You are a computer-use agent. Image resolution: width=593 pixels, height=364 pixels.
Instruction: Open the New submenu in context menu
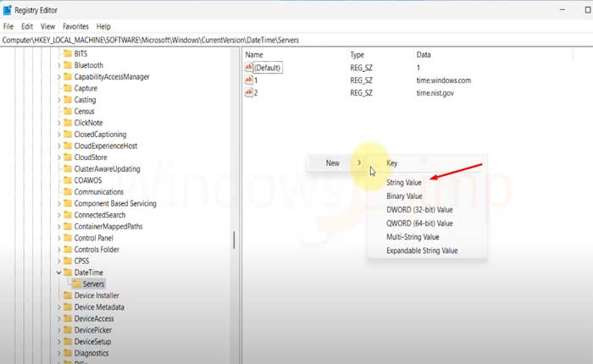pos(336,163)
